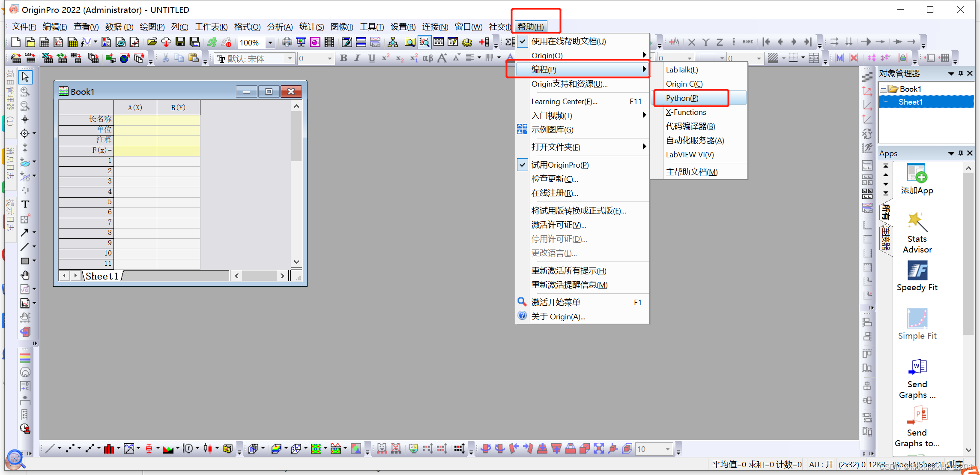Open the Analysis (分析) menu
The height and width of the screenshot is (475, 980).
click(x=280, y=27)
